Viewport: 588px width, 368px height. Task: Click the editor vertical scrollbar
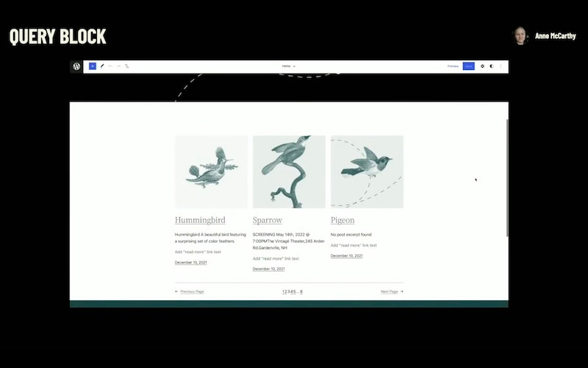(x=506, y=177)
